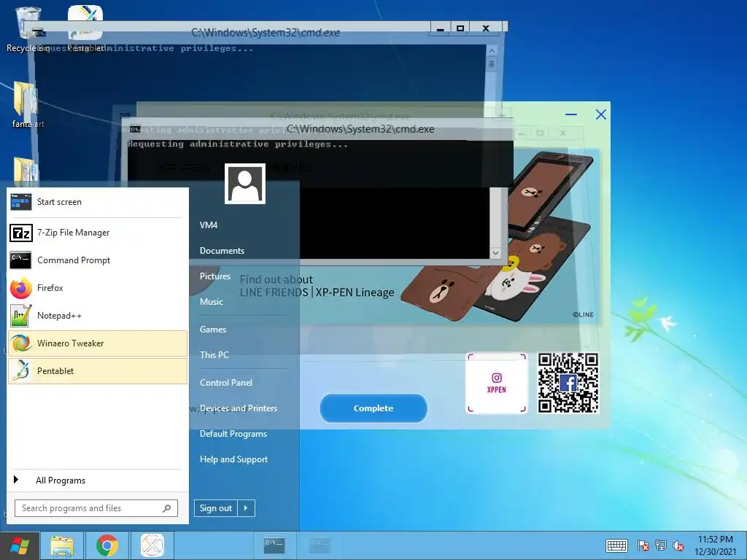The image size is (747, 560).
Task: Open Command Prompt entry in Start menu
Action: point(97,260)
